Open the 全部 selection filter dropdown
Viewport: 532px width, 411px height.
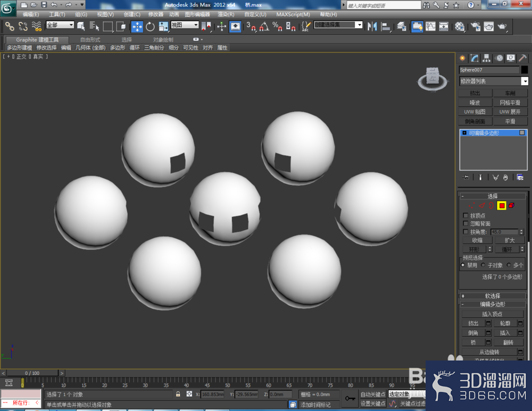coord(60,25)
